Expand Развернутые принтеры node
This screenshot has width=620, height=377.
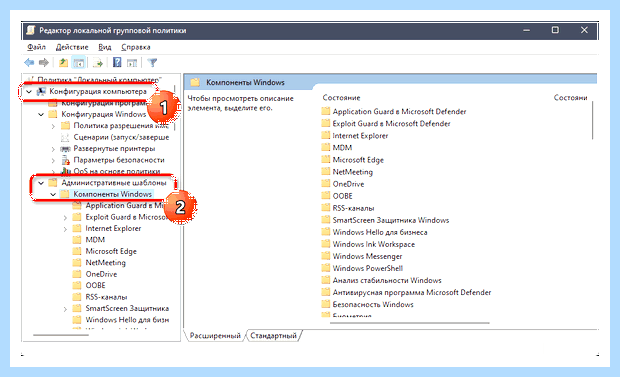[53, 149]
